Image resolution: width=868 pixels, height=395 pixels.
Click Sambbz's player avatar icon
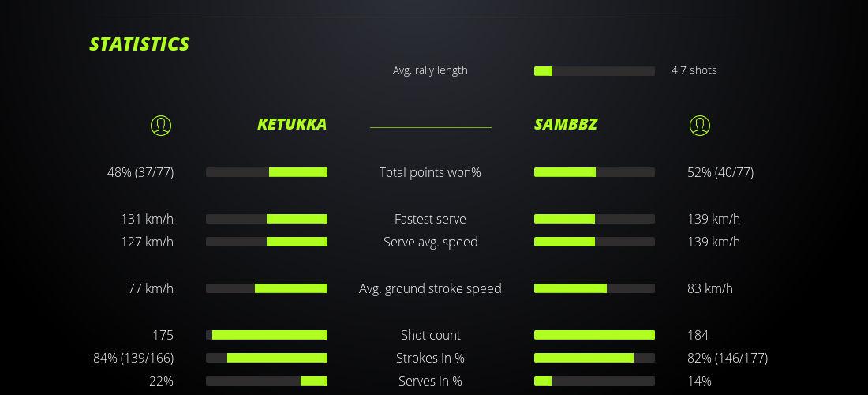(x=699, y=125)
